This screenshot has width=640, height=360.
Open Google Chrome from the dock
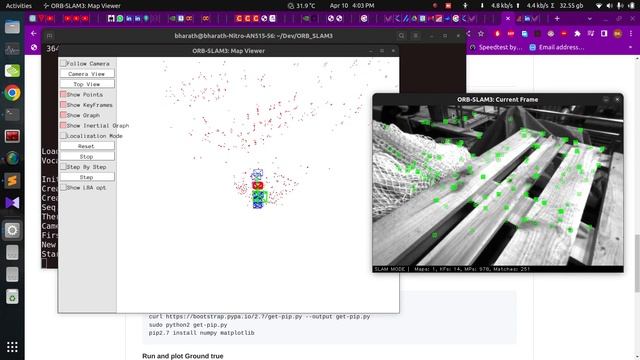[12, 93]
